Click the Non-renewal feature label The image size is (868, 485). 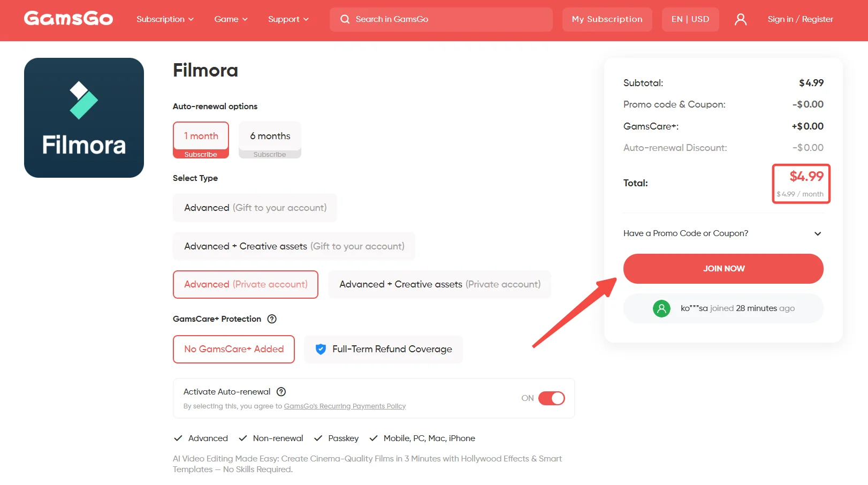click(x=278, y=438)
